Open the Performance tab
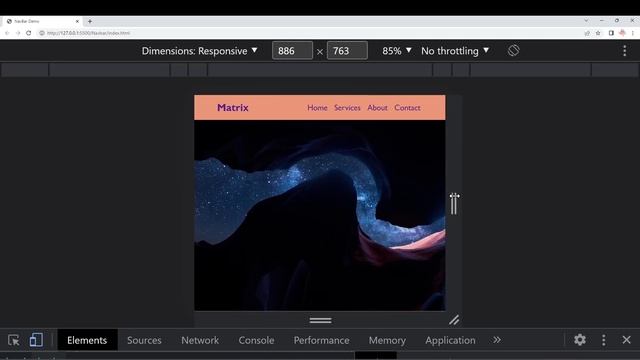The width and height of the screenshot is (640, 360). pos(322,340)
